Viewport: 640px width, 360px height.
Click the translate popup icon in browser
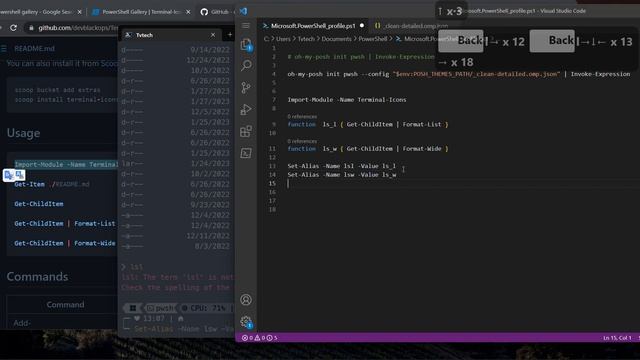(x=14, y=175)
